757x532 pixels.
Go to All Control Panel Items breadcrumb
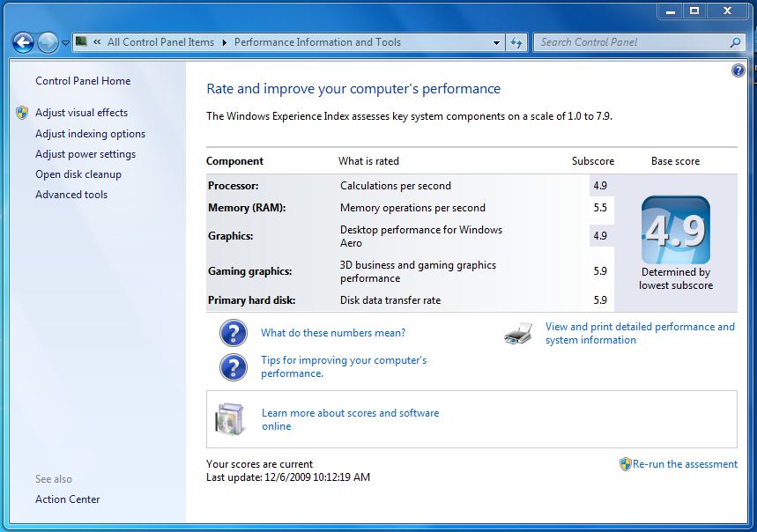point(160,42)
